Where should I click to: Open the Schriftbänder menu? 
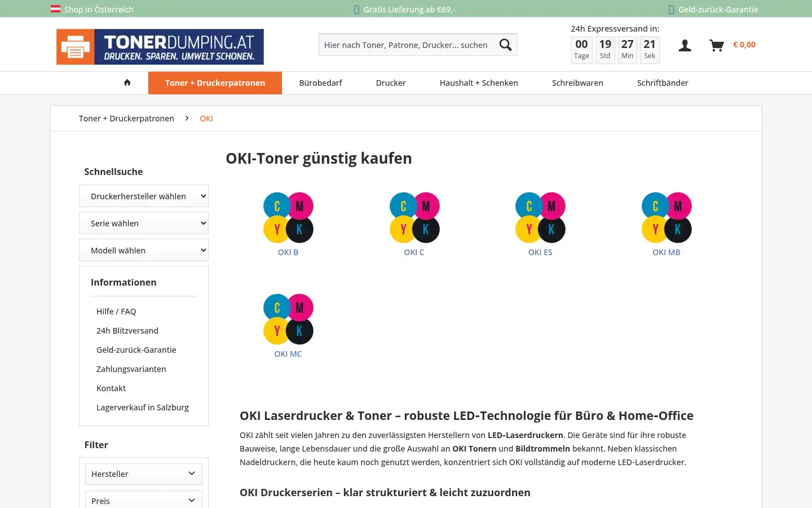pyautogui.click(x=663, y=83)
